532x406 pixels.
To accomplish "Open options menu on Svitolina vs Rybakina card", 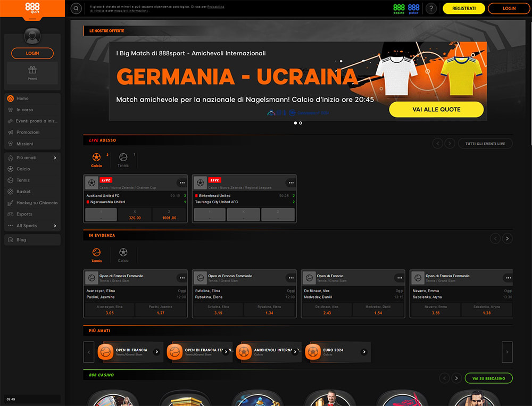I will click(291, 278).
